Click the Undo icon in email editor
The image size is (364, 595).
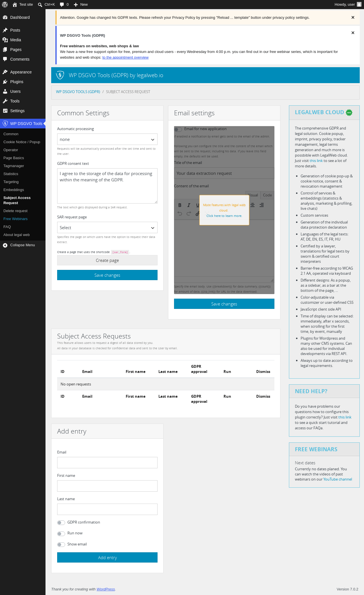(180, 214)
